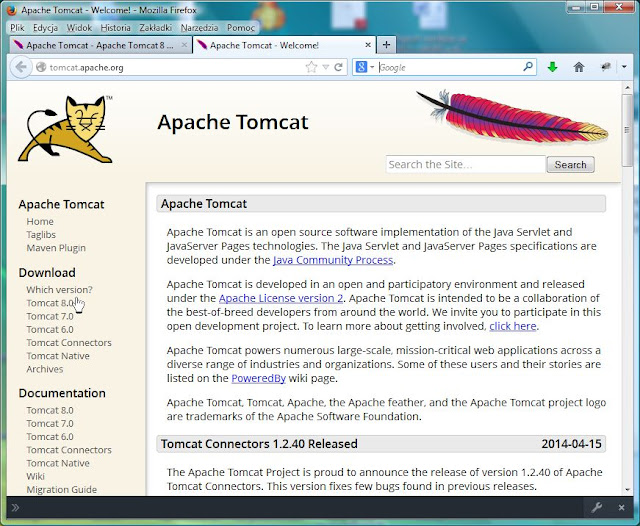This screenshot has height=526, width=640.
Task: Focus the Search the Site field
Action: [x=466, y=164]
